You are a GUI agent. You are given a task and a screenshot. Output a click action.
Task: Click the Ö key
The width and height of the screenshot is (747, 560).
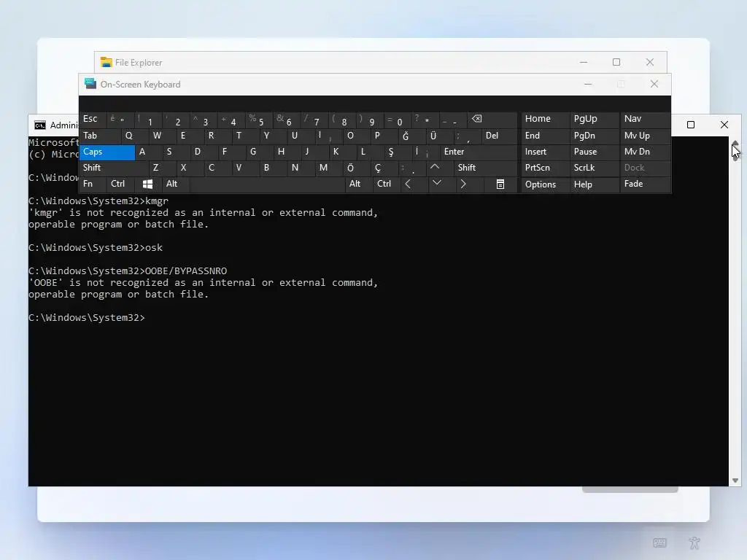click(356, 168)
